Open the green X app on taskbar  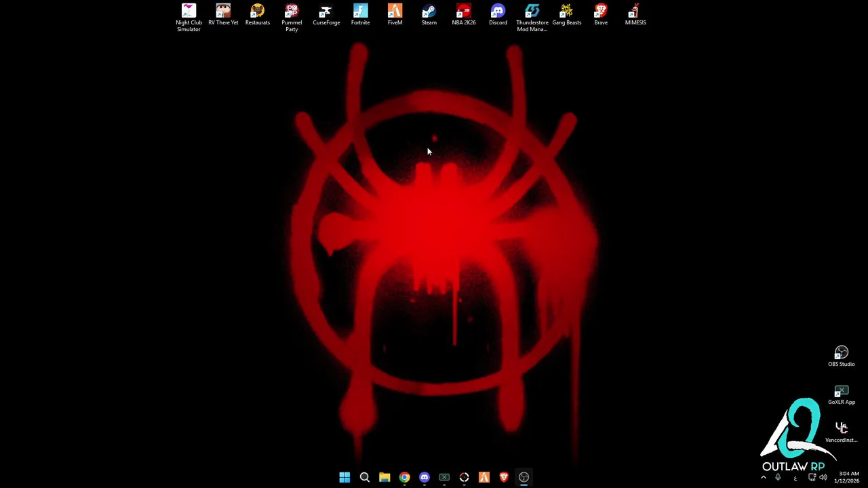point(444,477)
